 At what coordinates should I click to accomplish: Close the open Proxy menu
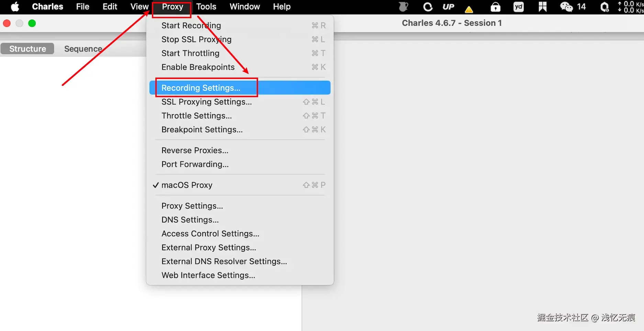172,7
